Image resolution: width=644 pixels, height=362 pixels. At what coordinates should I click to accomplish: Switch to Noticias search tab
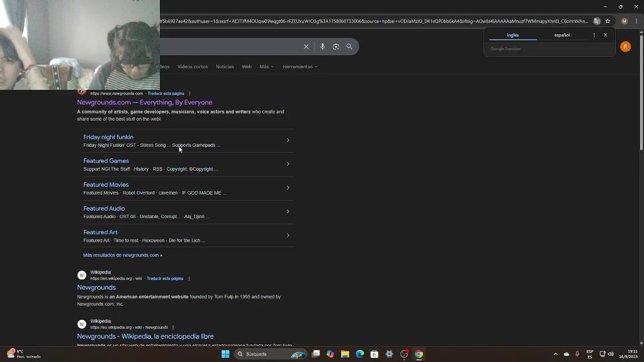225,67
